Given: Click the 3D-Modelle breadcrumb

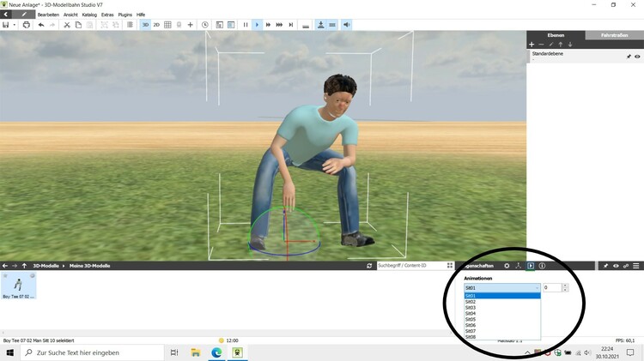Looking at the screenshot, I should pos(46,266).
